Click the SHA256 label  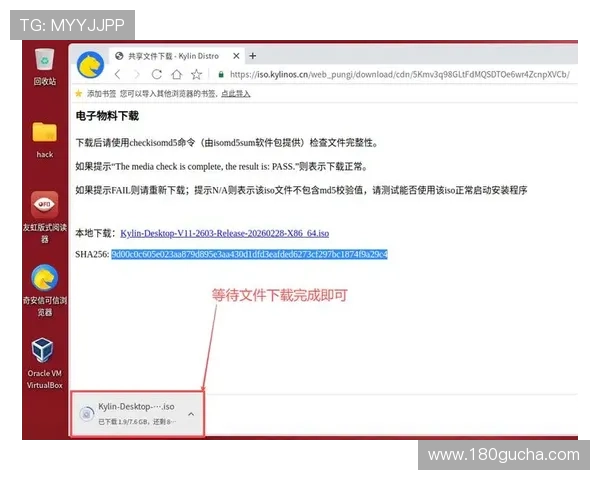(92, 254)
